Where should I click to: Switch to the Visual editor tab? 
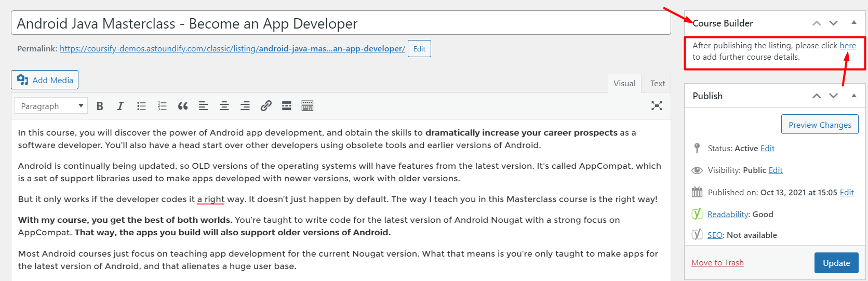click(624, 83)
